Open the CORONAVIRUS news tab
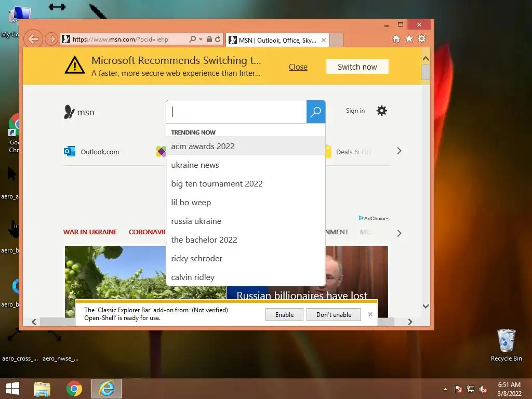The height and width of the screenshot is (399, 532). click(x=147, y=232)
